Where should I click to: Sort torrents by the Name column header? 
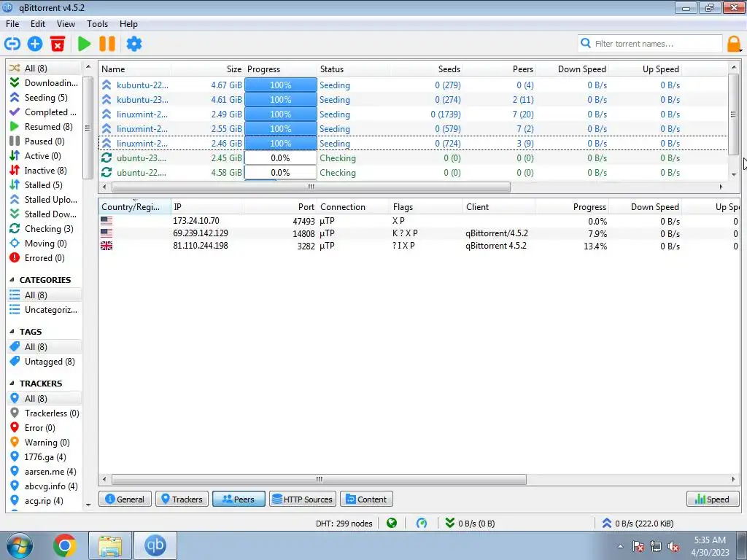tap(135, 69)
